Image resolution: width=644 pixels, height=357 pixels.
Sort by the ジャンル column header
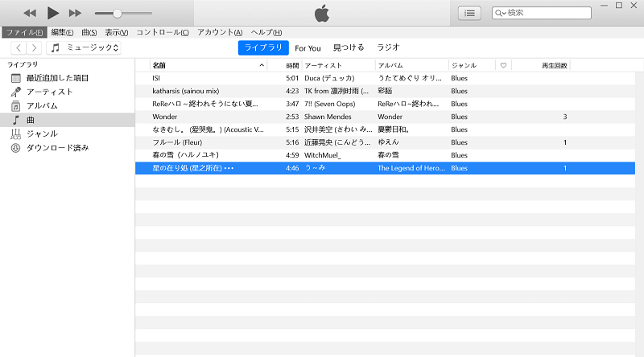[x=472, y=65]
